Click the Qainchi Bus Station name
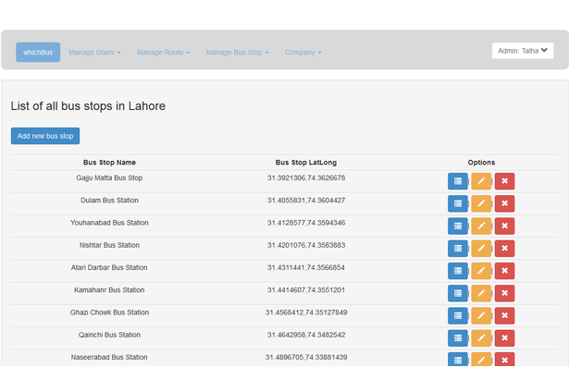Screen dimensions: 569x392 click(109, 335)
